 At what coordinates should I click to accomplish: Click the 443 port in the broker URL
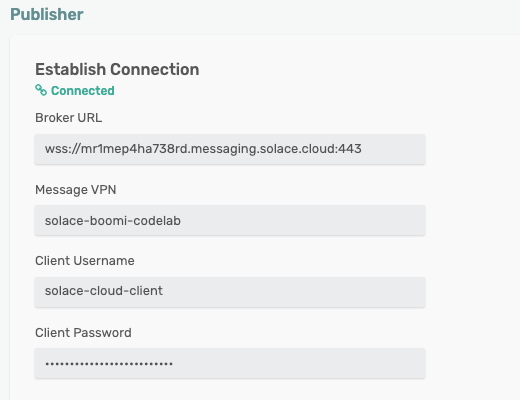(x=350, y=149)
